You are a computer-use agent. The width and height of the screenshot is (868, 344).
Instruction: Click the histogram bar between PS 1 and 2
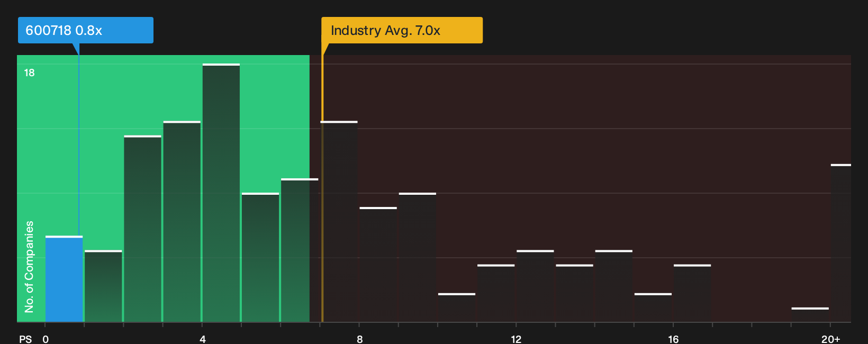coord(103,286)
